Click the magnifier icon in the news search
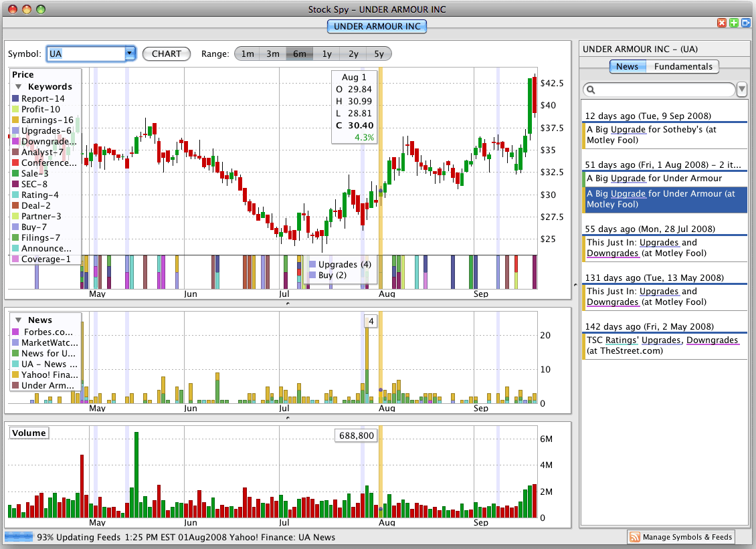The height and width of the screenshot is (549, 756). coord(591,90)
